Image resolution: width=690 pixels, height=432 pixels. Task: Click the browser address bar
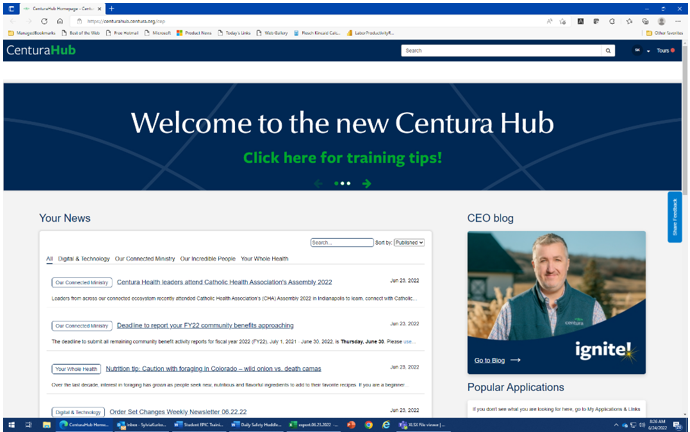[x=308, y=21]
